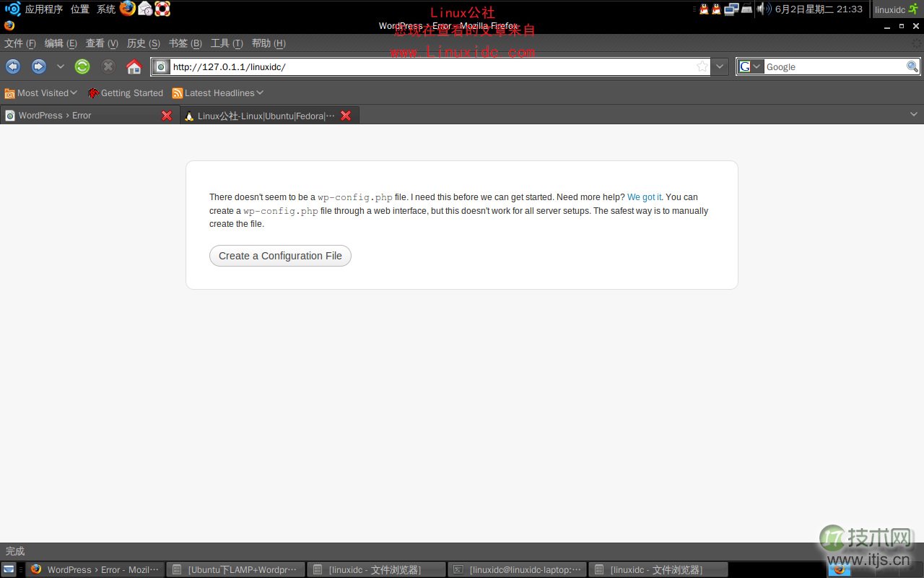Image resolution: width=924 pixels, height=578 pixels.
Task: Open the 编辑 (E) menu
Action: (x=61, y=43)
